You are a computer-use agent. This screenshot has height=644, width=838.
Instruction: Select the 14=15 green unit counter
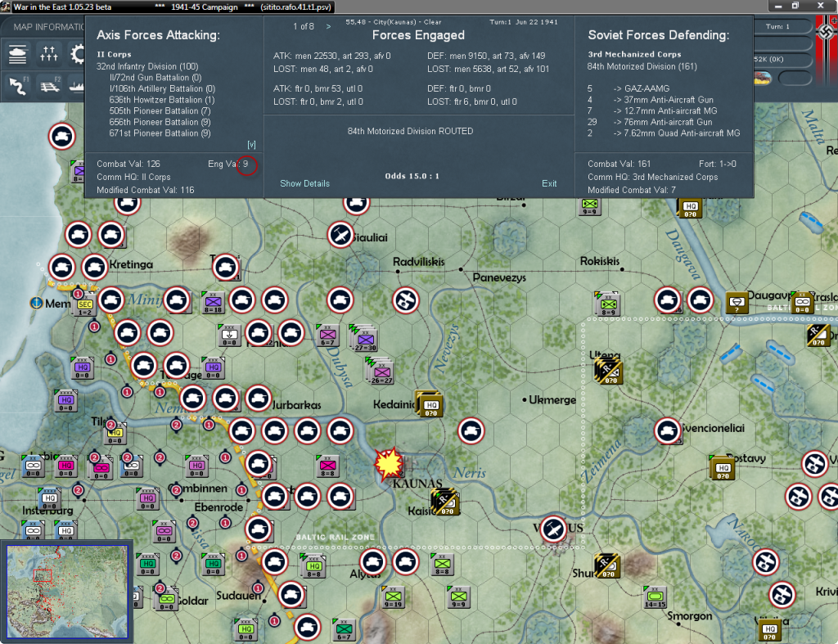click(x=656, y=597)
